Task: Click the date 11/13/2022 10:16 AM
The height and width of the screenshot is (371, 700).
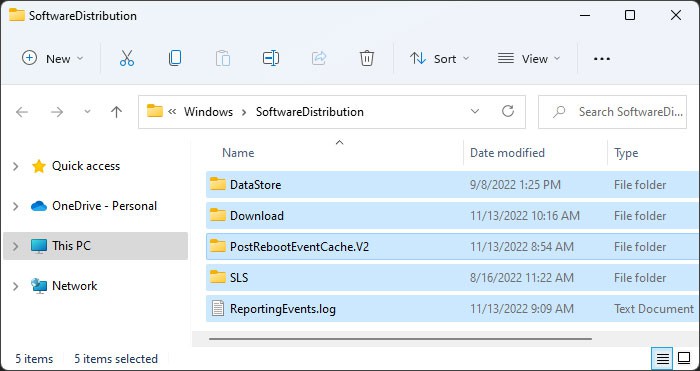Action: tap(525, 216)
